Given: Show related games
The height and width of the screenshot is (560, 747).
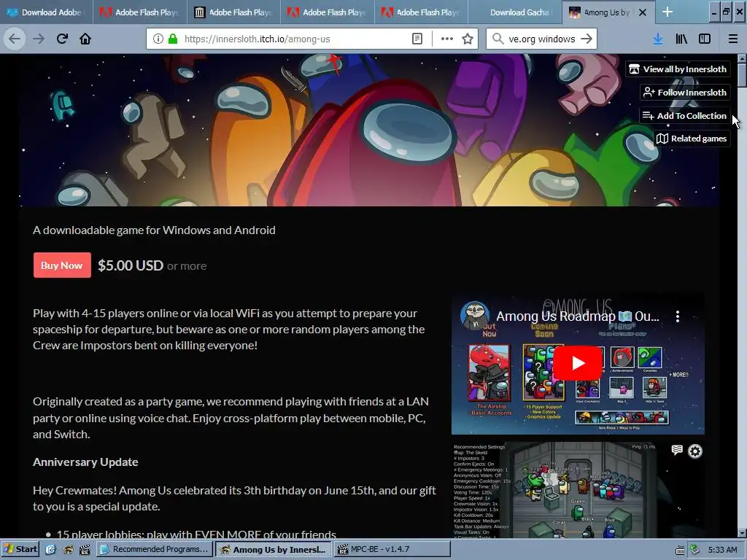Looking at the screenshot, I should pyautogui.click(x=692, y=139).
